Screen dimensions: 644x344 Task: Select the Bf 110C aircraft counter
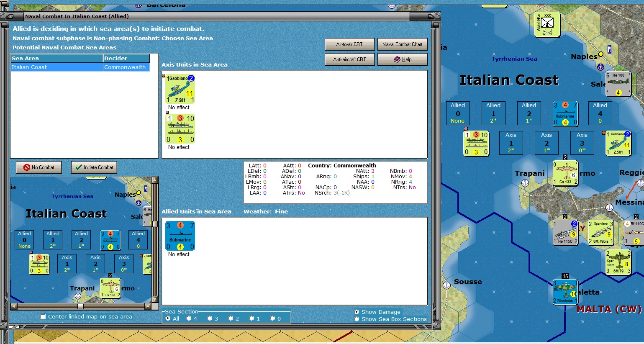634,232
